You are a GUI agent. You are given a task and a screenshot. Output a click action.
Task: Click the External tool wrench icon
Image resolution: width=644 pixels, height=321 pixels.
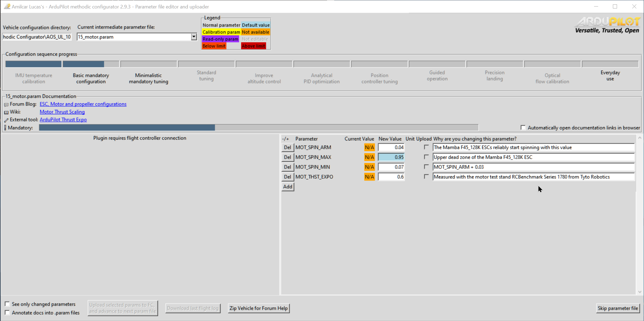6,120
